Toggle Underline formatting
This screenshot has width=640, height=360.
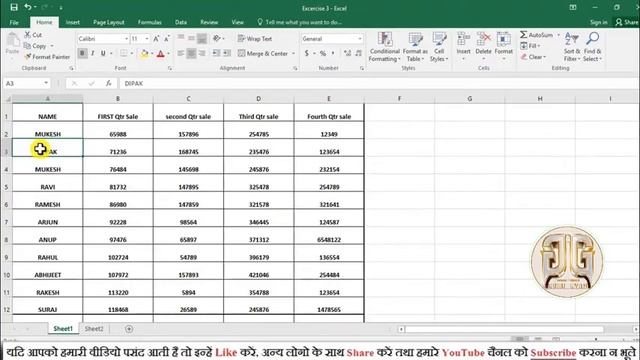(x=103, y=53)
